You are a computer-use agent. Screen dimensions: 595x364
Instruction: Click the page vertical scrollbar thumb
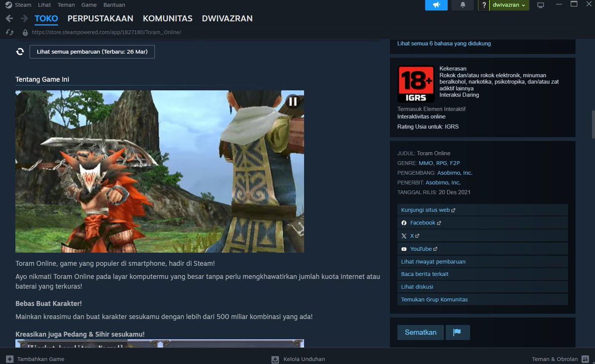click(x=593, y=124)
